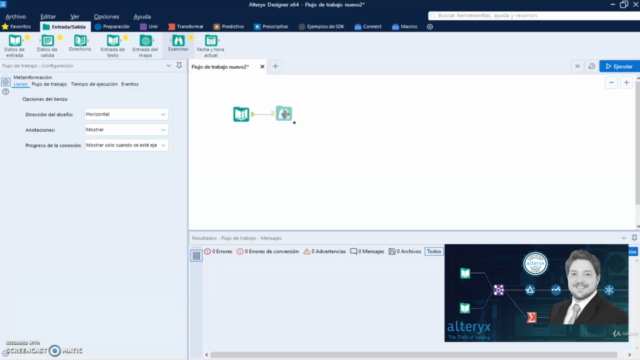The width and height of the screenshot is (640, 360).
Task: Pin the results panel
Action: (634, 238)
